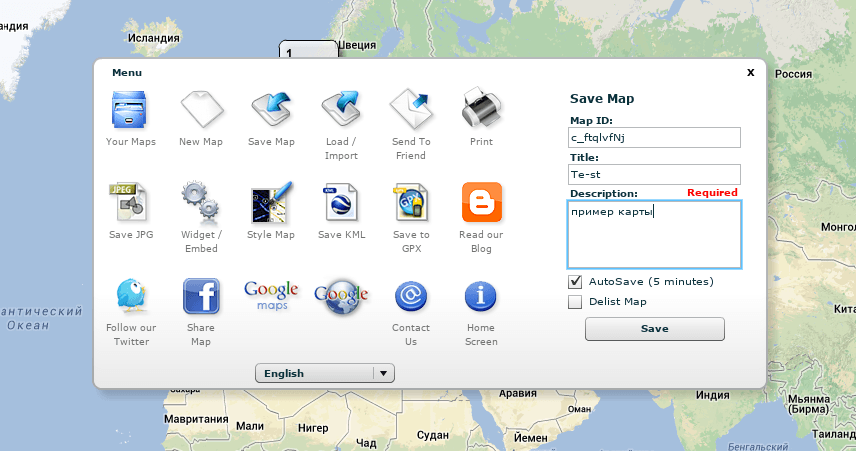856x451 pixels.
Task: Open the Widget / Embed icon
Action: point(201,203)
